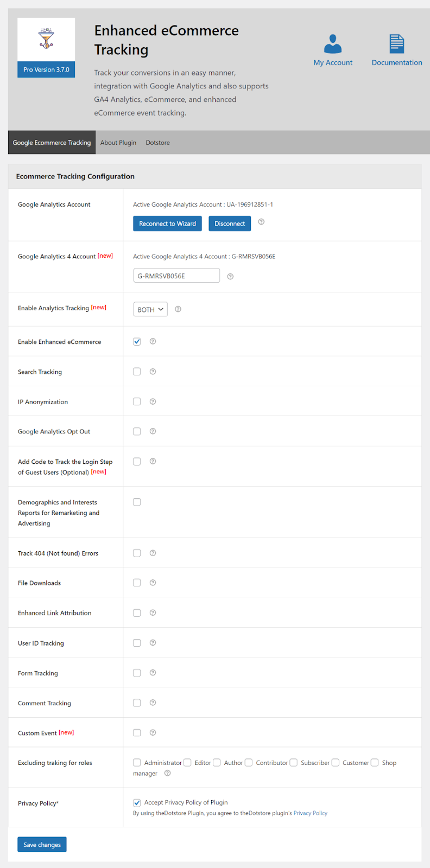Show help for Track 404 Errors
The width and height of the screenshot is (430, 868).
pyautogui.click(x=153, y=553)
